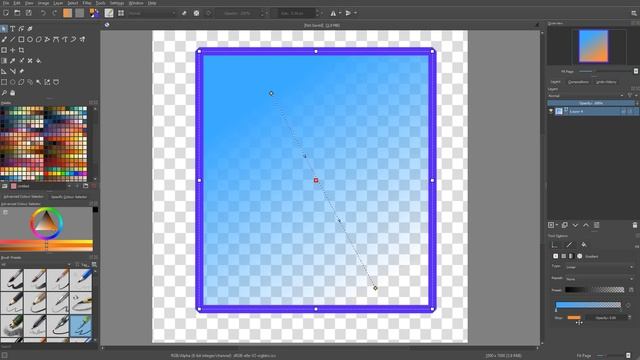Screen dimensions: 640x360
Task: Choose the Calligraphy tool
Action: click(x=30, y=29)
